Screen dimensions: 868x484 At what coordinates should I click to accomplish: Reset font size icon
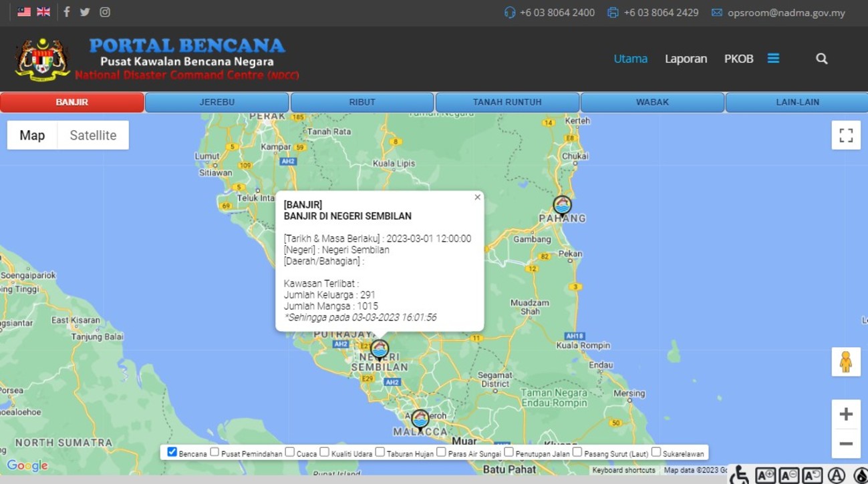pyautogui.click(x=812, y=475)
